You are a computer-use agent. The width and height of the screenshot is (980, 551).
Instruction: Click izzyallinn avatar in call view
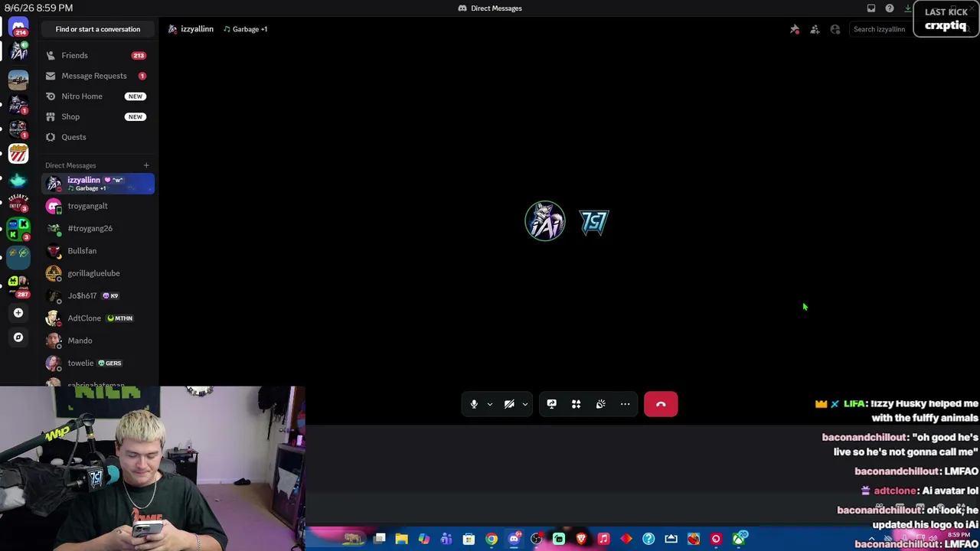tap(545, 221)
